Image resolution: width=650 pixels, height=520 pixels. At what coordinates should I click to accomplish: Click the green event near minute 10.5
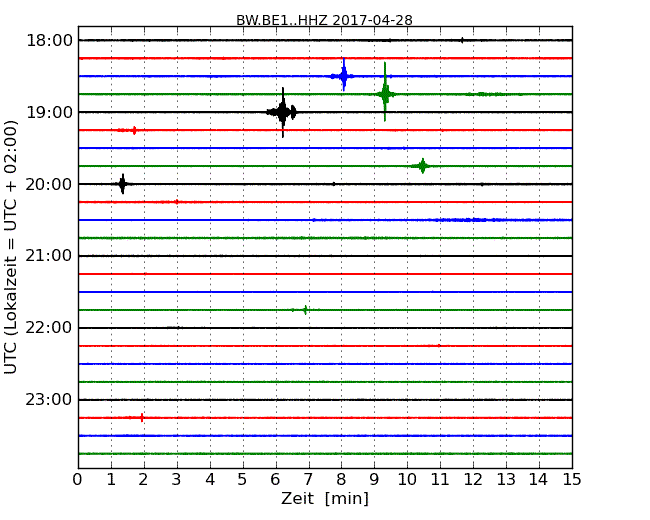click(422, 166)
